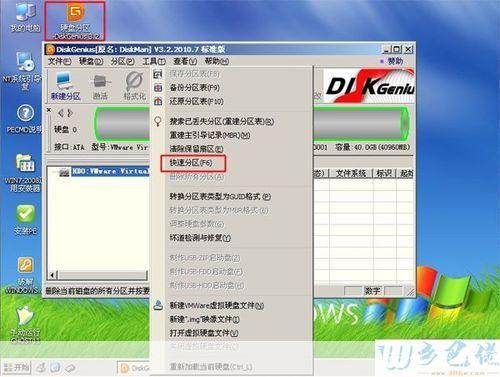Click greyed 保存分区表(F8) menu entry
This screenshot has width=500, height=377.
click(x=195, y=74)
